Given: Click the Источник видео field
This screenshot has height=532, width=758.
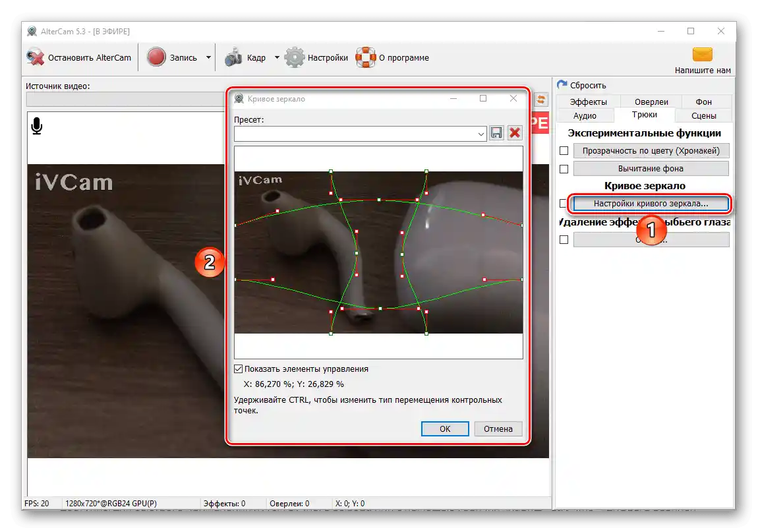Looking at the screenshot, I should (126, 100).
